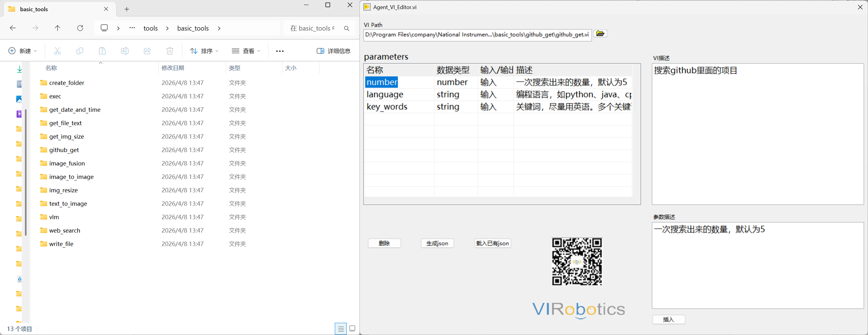This screenshot has height=335, width=868.
Task: Click the refresh icon in Explorer
Action: (x=80, y=28)
